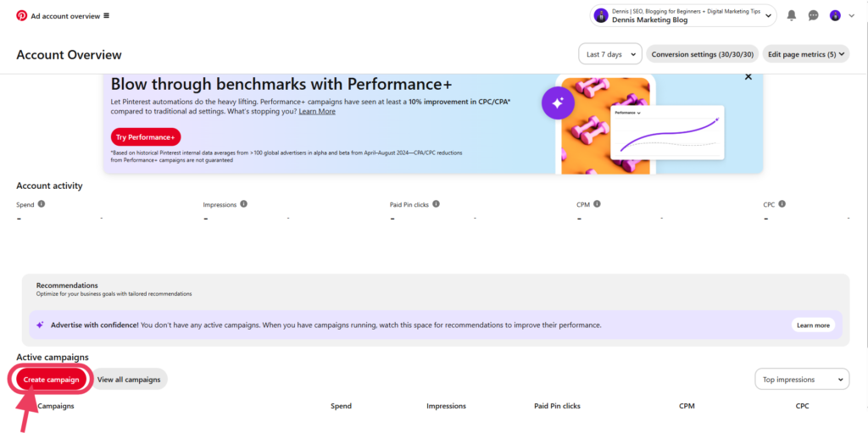The height and width of the screenshot is (433, 868).
Task: Click the info icon next to CPC
Action: coord(782,203)
